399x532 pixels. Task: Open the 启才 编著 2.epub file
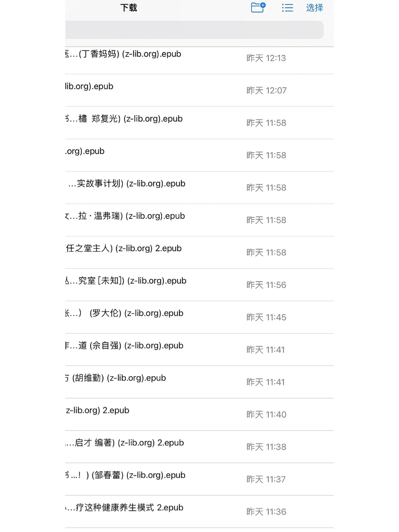pyautogui.click(x=199, y=447)
